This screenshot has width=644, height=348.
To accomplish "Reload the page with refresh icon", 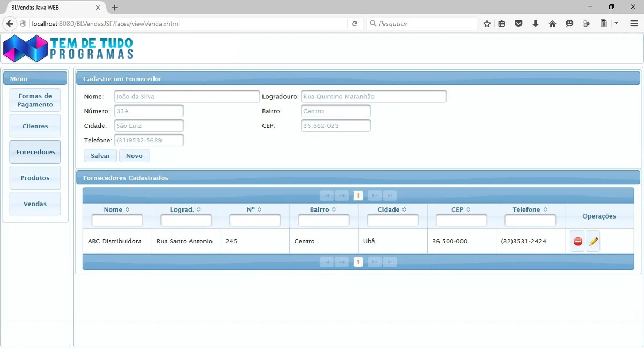I will 355,24.
